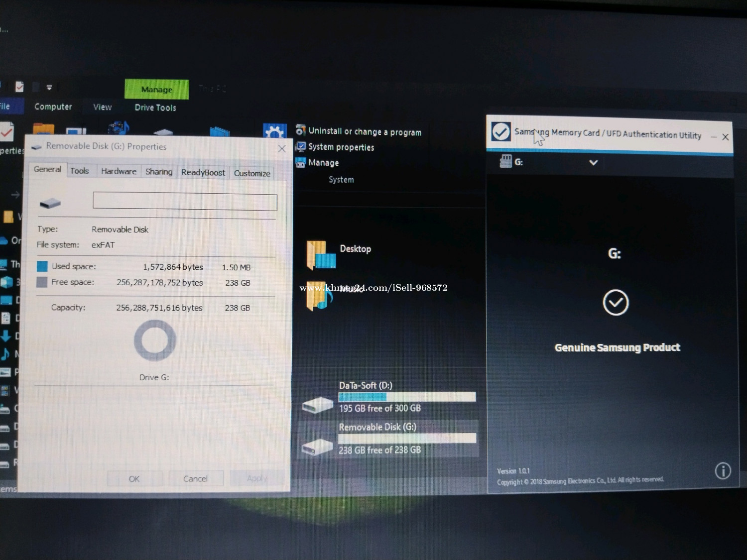Click the drive label input field

pyautogui.click(x=185, y=202)
